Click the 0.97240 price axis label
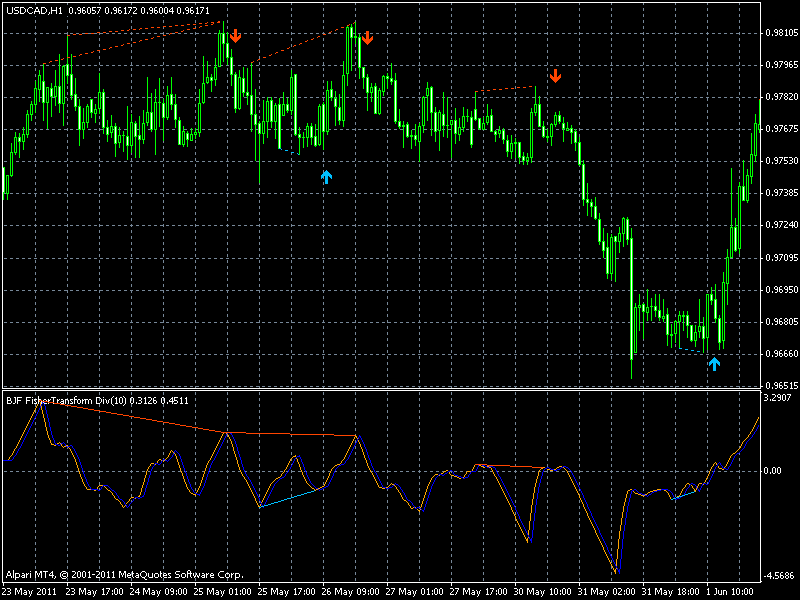The image size is (800, 600). (x=781, y=226)
